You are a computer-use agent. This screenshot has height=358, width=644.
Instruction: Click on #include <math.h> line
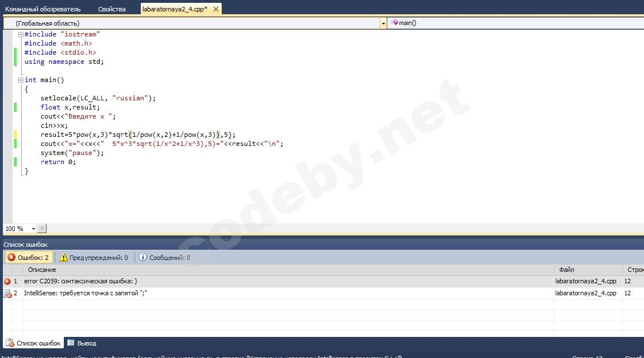click(x=58, y=43)
